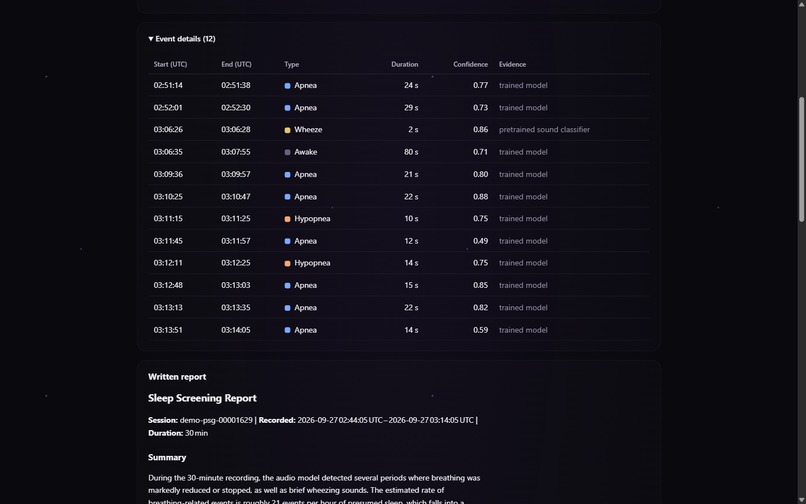This screenshot has width=806, height=504.
Task: Click the 2 s duration value
Action: point(413,130)
